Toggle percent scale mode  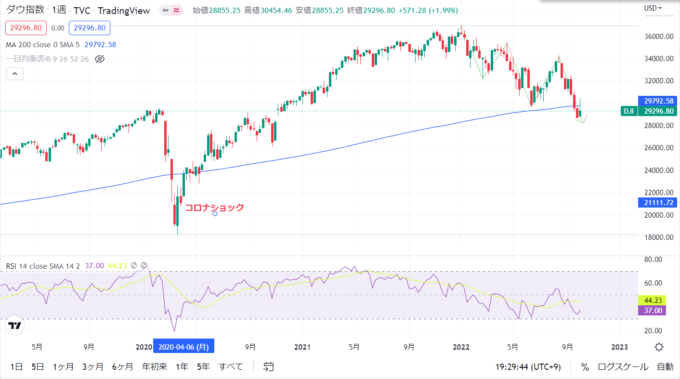click(585, 367)
